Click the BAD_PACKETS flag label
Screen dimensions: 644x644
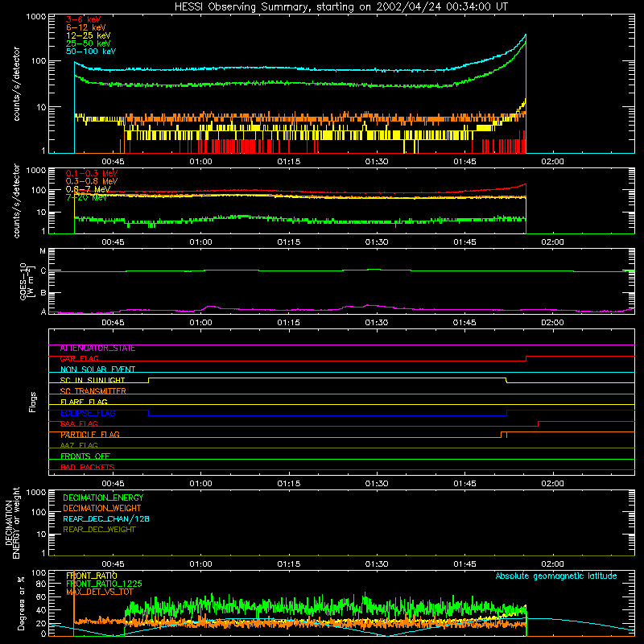click(x=88, y=468)
